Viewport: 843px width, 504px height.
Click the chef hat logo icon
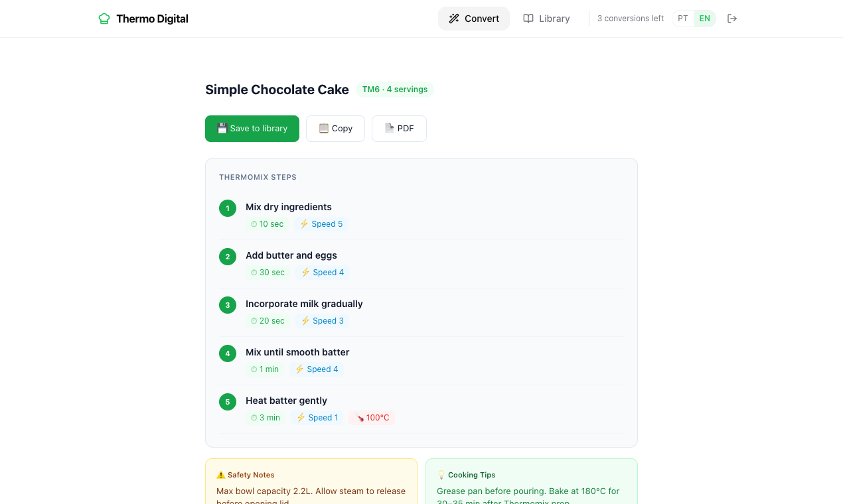[104, 19]
